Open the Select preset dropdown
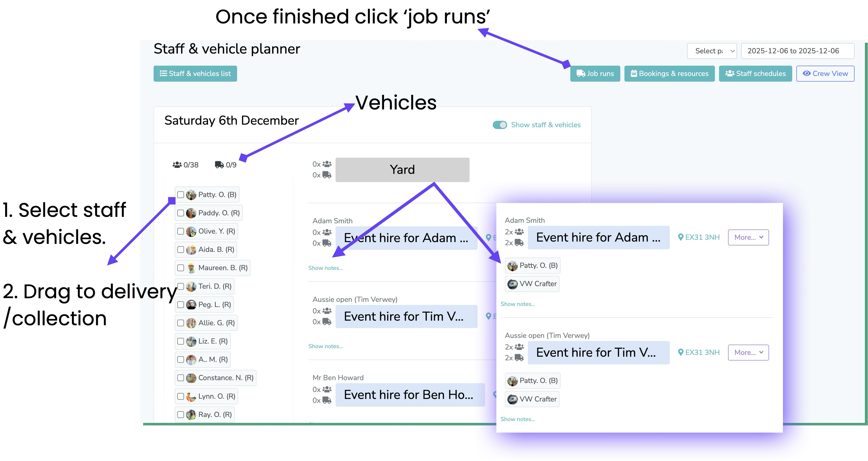Viewport: 868px width, 461px height. click(x=712, y=51)
